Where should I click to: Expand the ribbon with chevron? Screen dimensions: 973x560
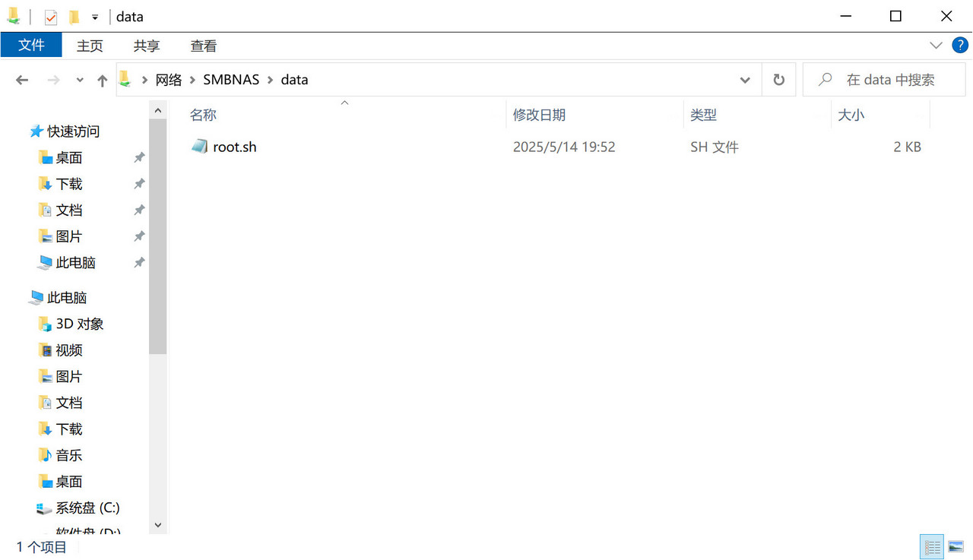click(x=936, y=46)
